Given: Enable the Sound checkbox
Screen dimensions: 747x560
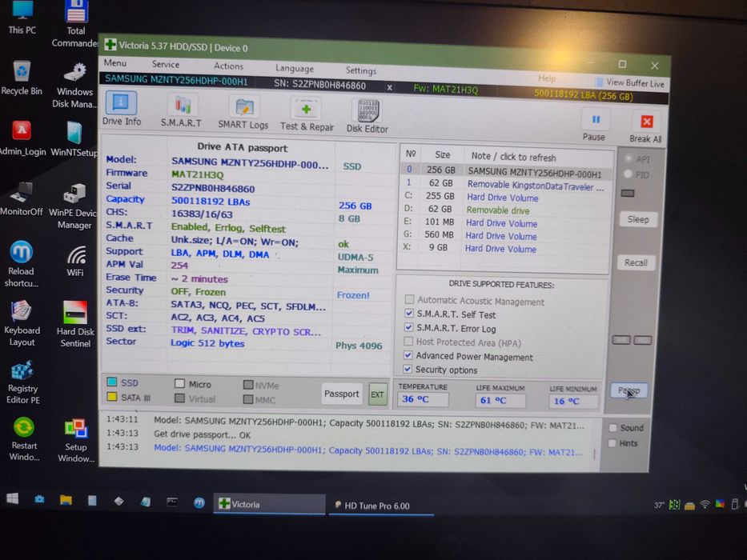Looking at the screenshot, I should click(x=613, y=428).
